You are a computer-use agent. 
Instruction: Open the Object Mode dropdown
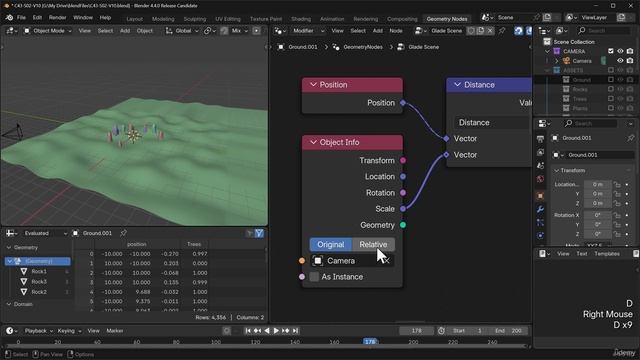[48, 31]
